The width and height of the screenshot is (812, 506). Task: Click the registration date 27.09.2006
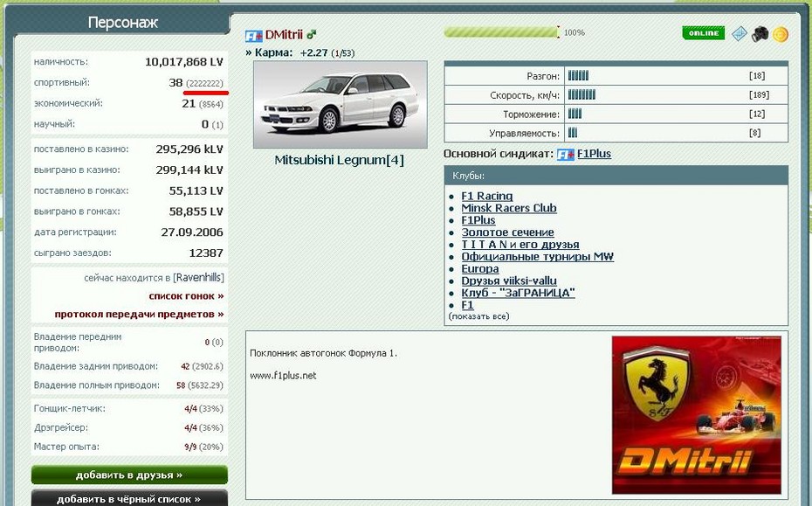192,232
